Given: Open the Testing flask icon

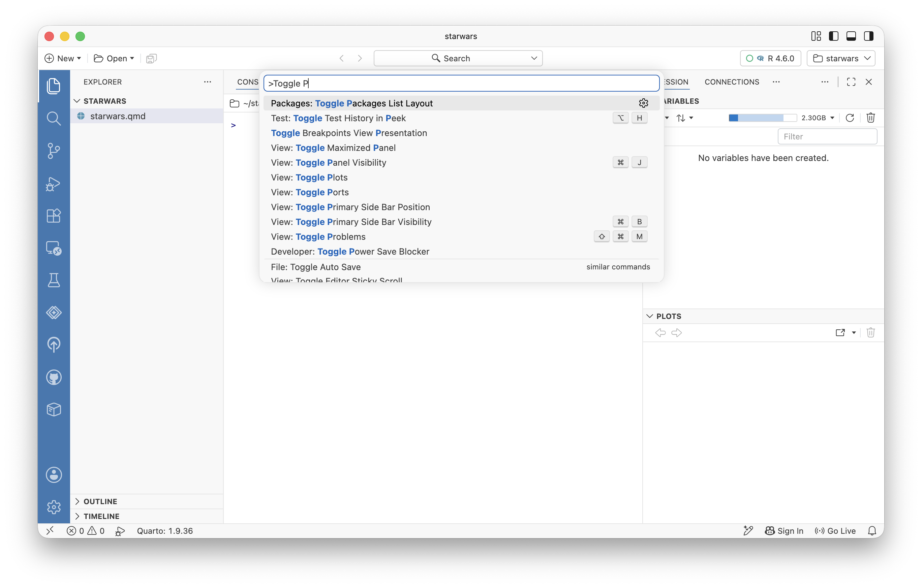Looking at the screenshot, I should coord(54,280).
